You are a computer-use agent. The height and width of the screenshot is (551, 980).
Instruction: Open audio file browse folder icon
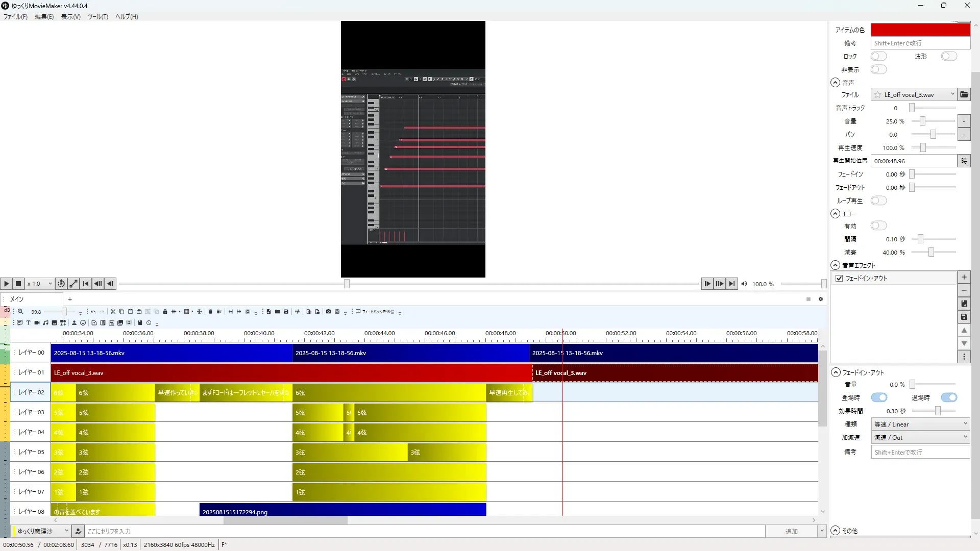coord(964,95)
